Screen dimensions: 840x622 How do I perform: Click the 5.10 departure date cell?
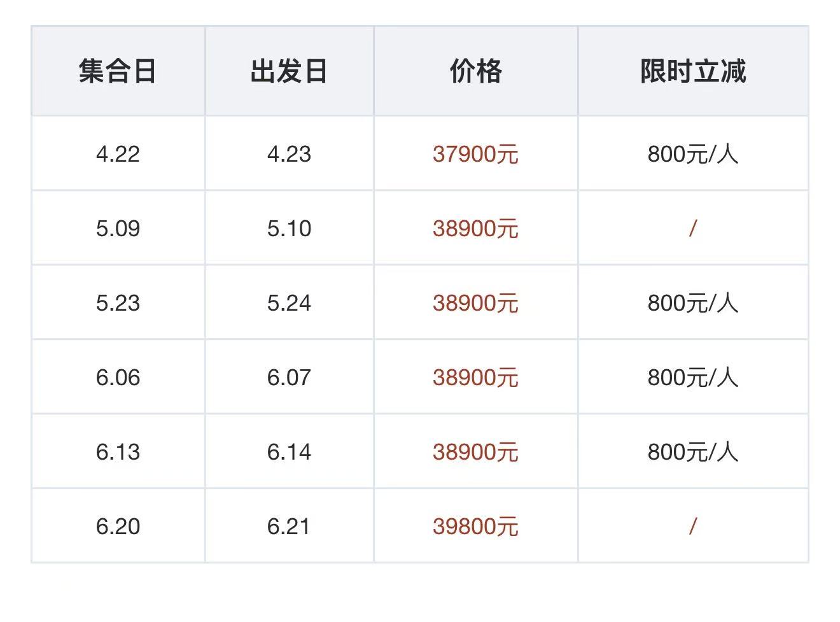[289, 229]
